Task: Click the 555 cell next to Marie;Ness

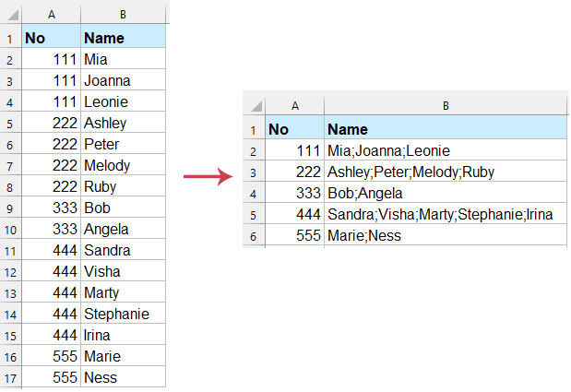Action: click(293, 235)
